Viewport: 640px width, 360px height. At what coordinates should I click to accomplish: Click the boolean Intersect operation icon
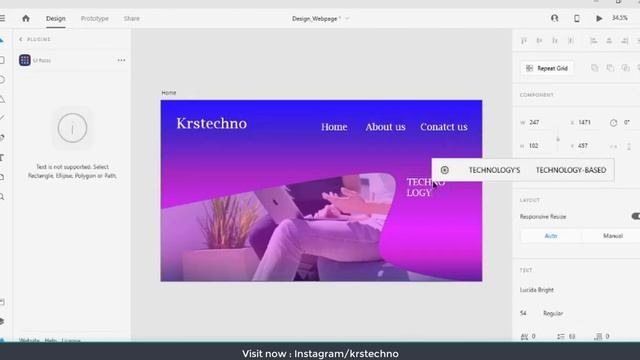pyautogui.click(x=625, y=68)
